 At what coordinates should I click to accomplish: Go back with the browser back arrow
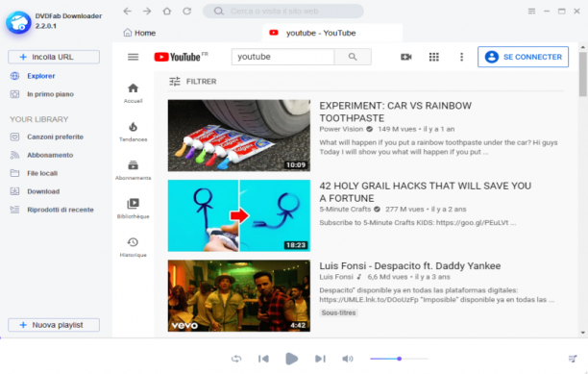128,12
